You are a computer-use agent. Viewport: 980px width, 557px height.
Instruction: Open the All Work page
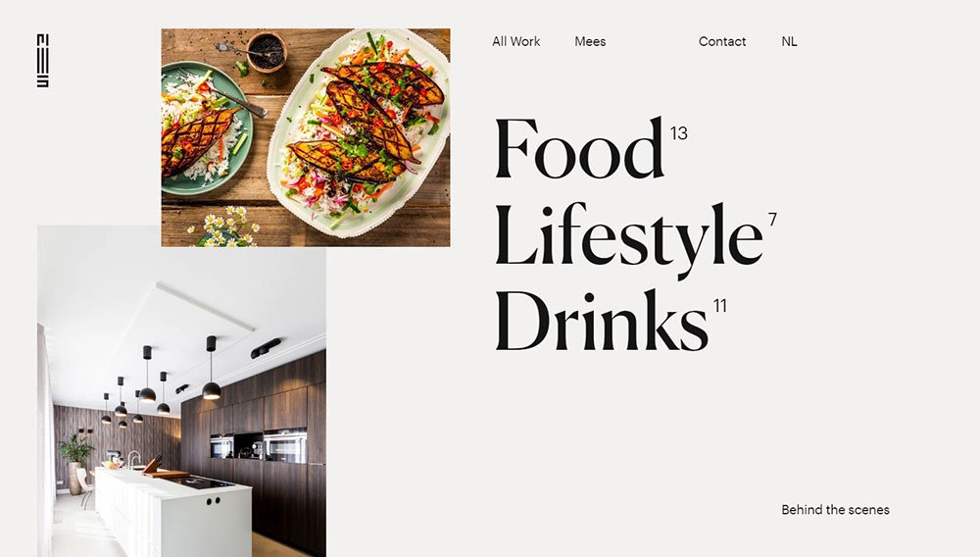tap(515, 41)
